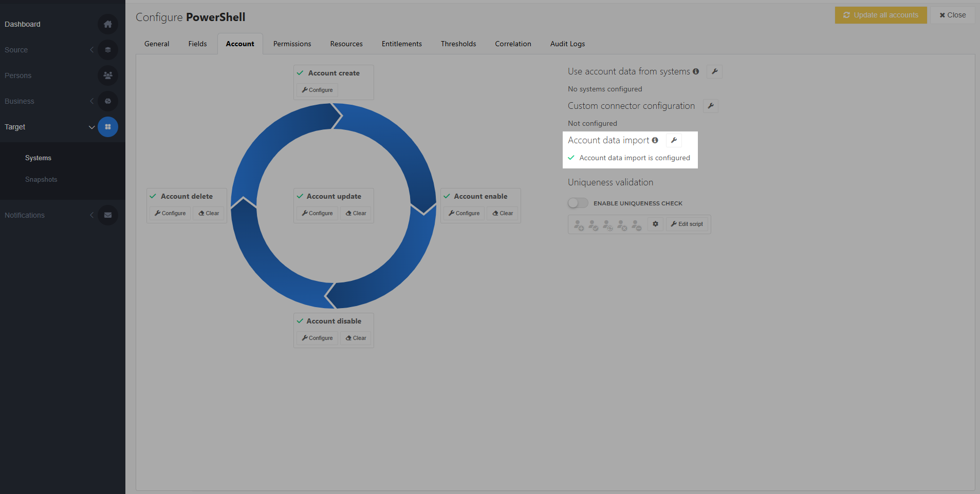980x494 pixels.
Task: Click green check next to import configured status
Action: (571, 158)
